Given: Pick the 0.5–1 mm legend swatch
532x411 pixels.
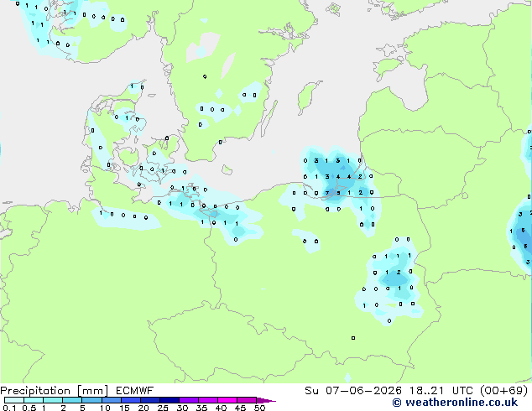Looking at the screenshot, I should [34, 400].
